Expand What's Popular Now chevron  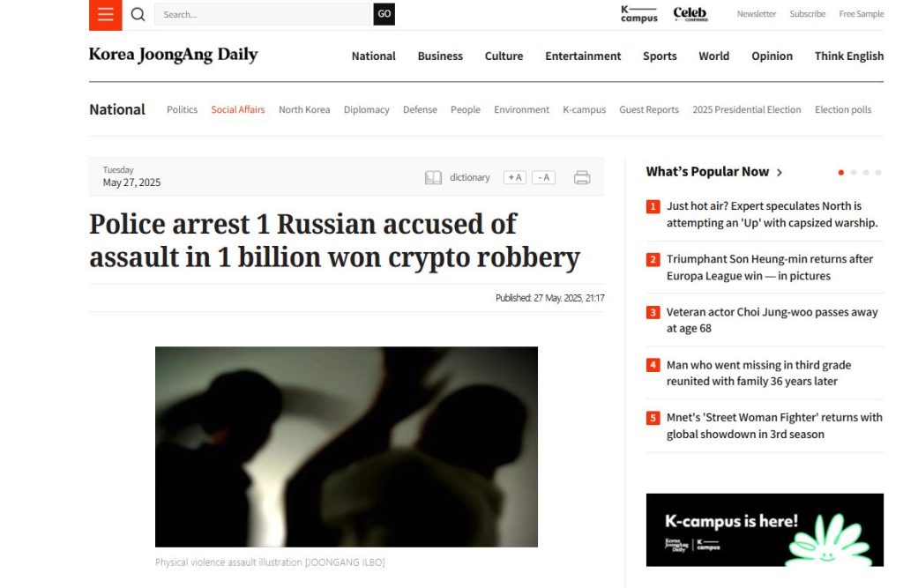780,173
